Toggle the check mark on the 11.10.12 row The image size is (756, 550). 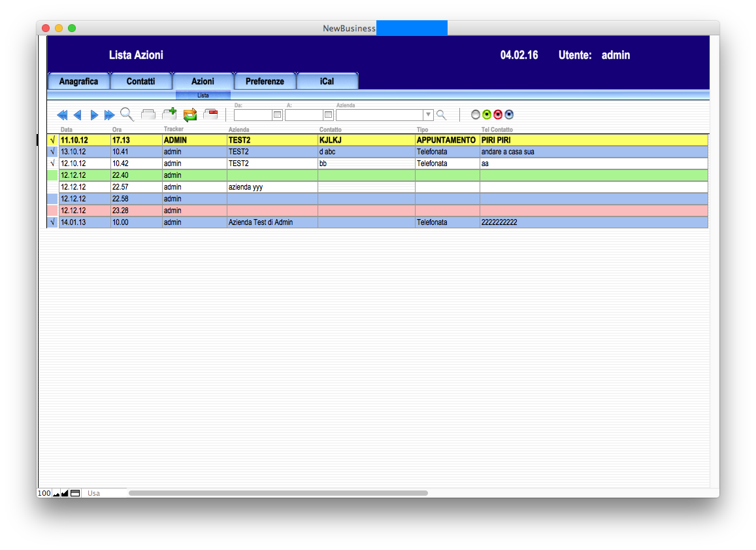pos(52,140)
